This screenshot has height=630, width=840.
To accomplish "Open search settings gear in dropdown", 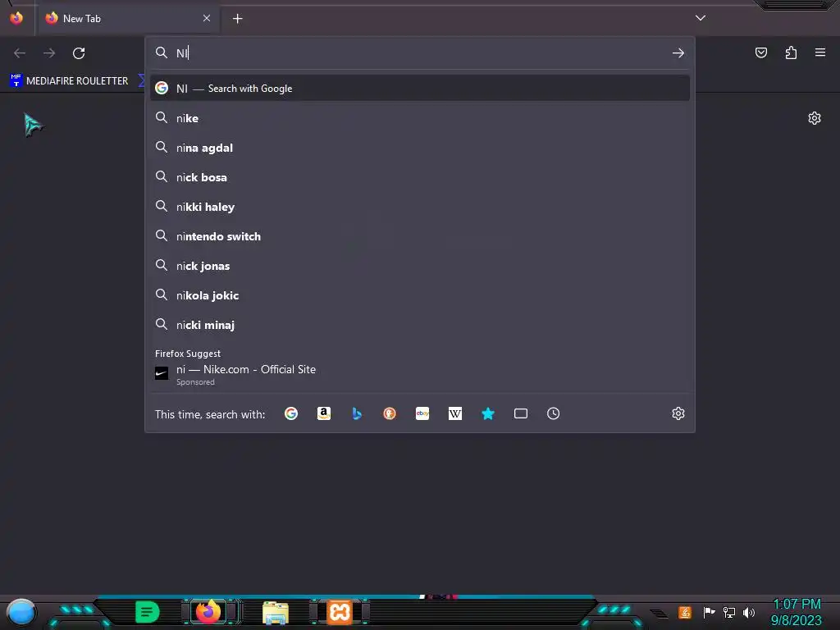I will point(678,413).
